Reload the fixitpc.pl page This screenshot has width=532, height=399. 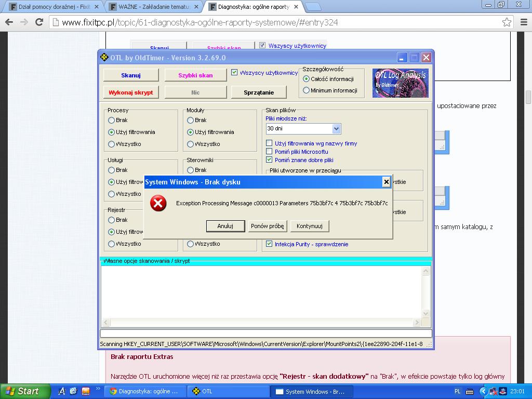coord(39,22)
